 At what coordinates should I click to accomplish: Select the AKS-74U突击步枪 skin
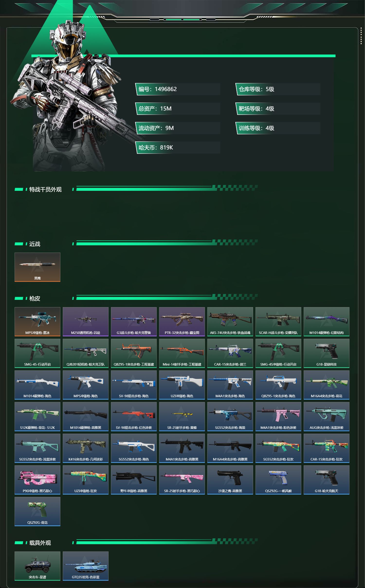[230, 322]
